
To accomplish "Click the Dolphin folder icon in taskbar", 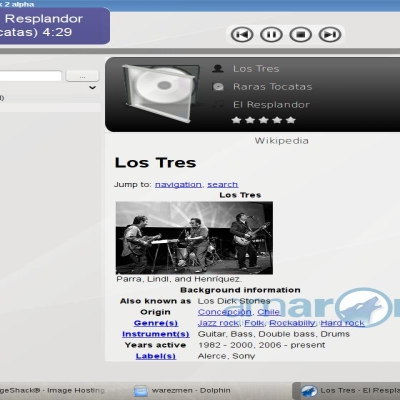I will coord(140,391).
